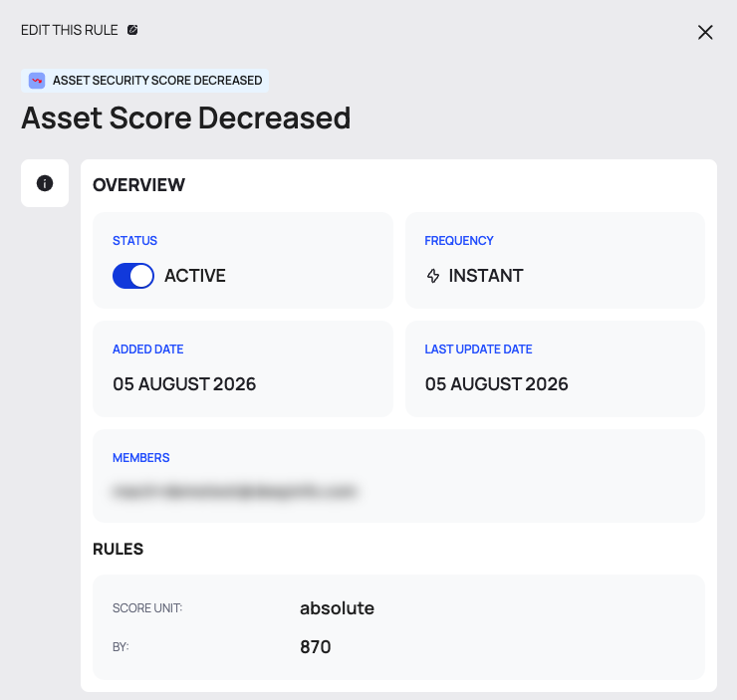737x700 pixels.
Task: Click the FREQUENCY label
Action: click(459, 241)
